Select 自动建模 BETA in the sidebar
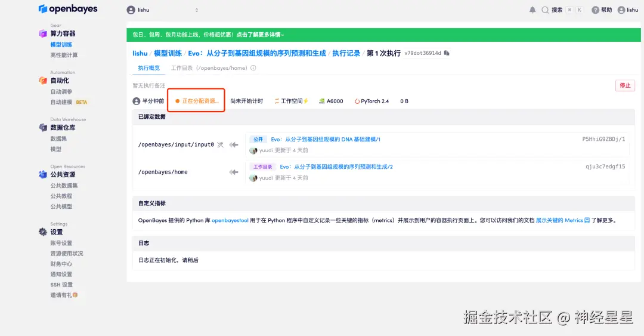This screenshot has height=336, width=644. 69,102
